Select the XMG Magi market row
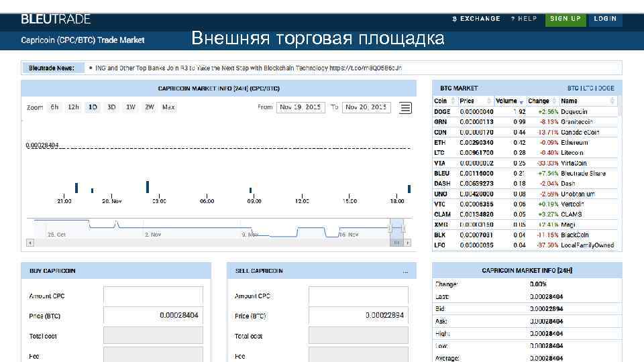Viewport: 644px width, 362px height. tap(525, 225)
